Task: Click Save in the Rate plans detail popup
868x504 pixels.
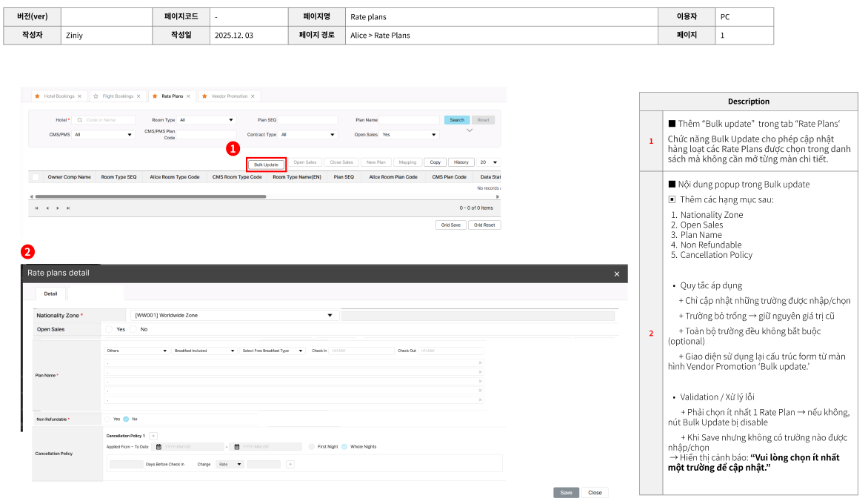Action: click(x=567, y=492)
